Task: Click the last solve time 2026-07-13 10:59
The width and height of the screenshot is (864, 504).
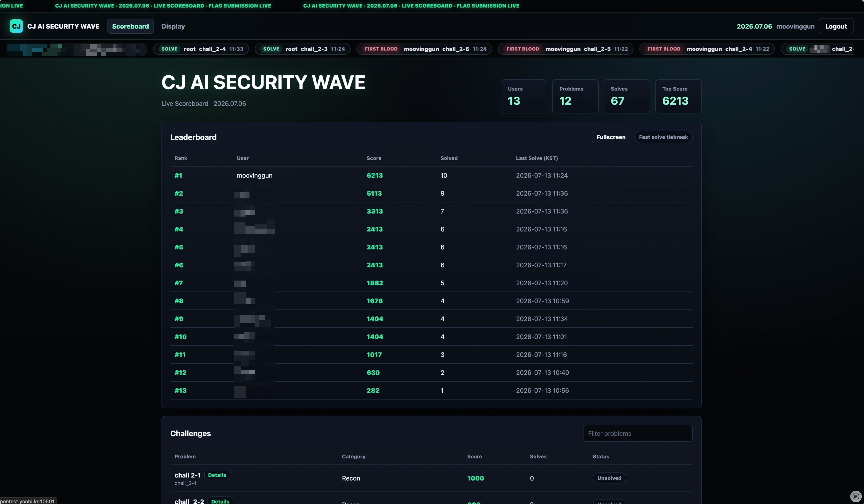Action: [542, 301]
